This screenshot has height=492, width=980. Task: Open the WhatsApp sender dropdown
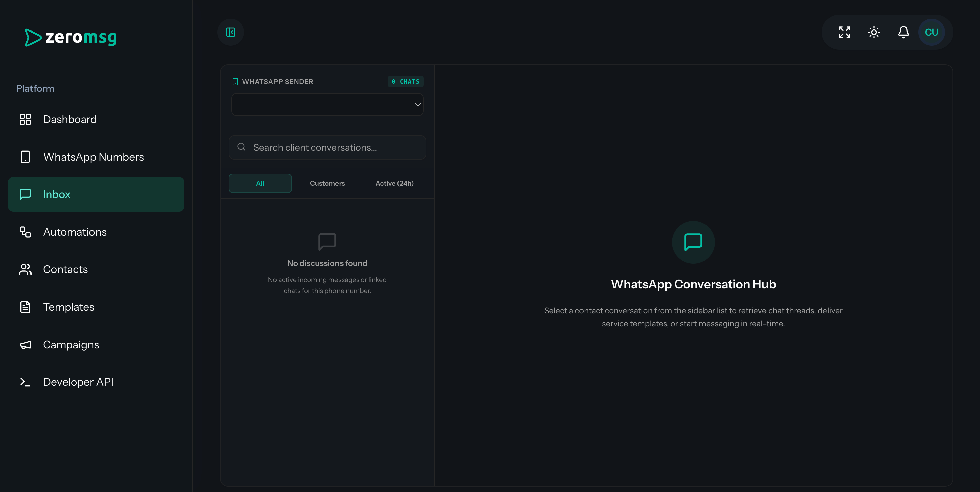pos(327,104)
